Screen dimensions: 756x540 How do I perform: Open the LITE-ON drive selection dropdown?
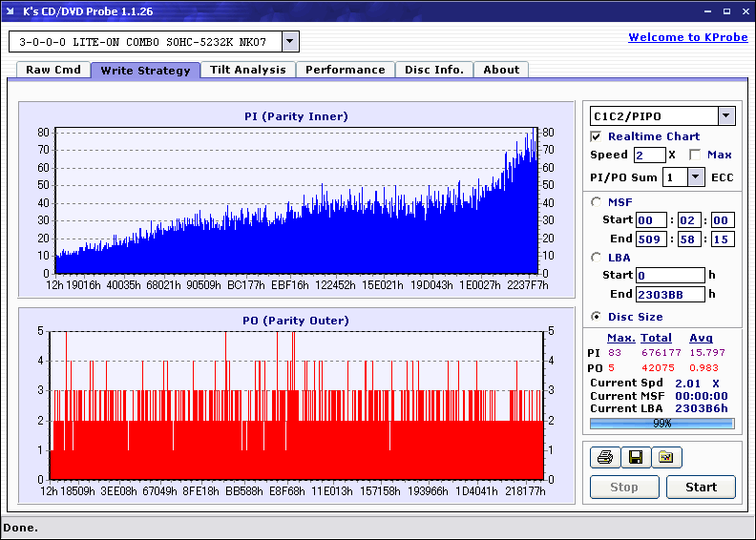point(290,42)
